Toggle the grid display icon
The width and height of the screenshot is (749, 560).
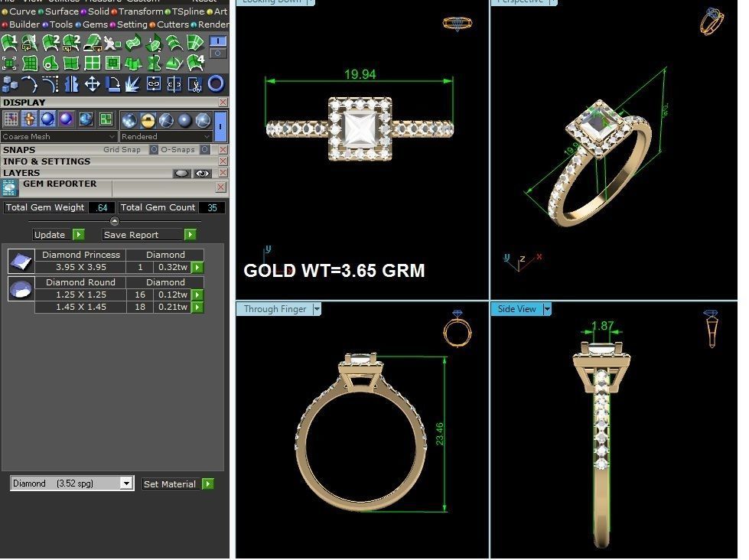[11, 119]
